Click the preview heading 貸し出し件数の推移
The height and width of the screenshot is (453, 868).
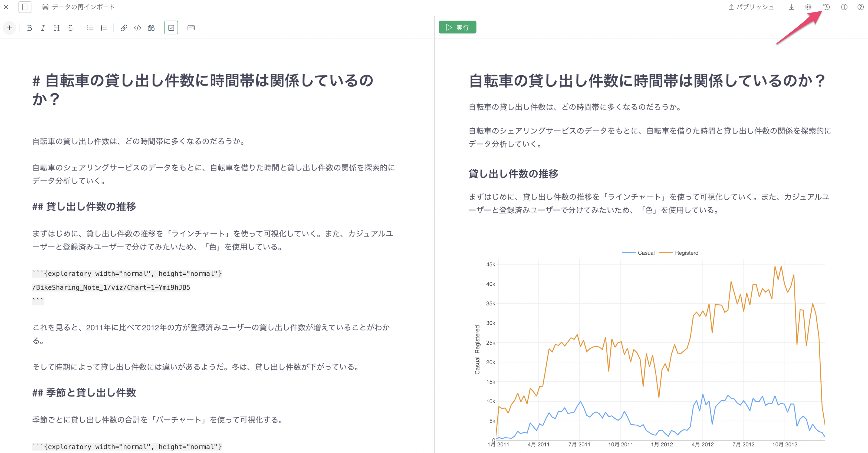pos(514,174)
